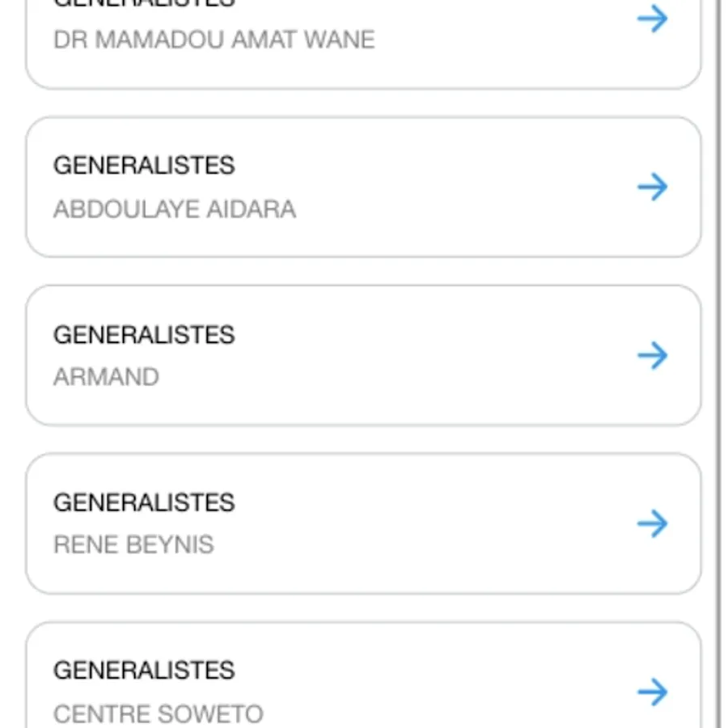Click the ABDOULAYE AIDARA name label
Image resolution: width=728 pixels, height=728 pixels.
pyautogui.click(x=174, y=210)
